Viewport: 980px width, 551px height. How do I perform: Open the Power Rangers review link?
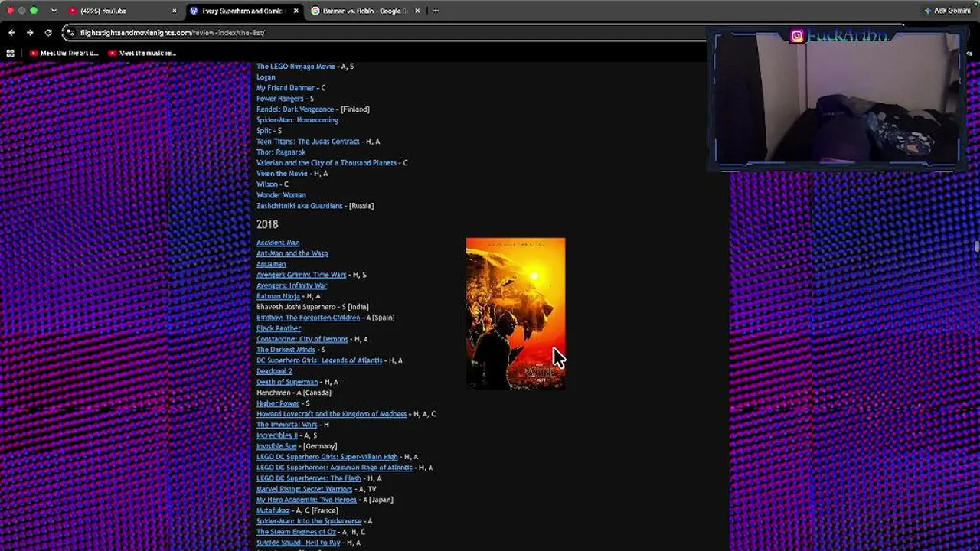click(279, 99)
